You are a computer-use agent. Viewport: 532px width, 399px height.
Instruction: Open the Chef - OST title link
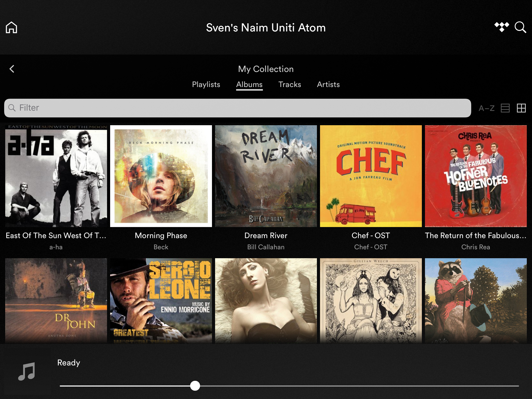pyautogui.click(x=371, y=235)
